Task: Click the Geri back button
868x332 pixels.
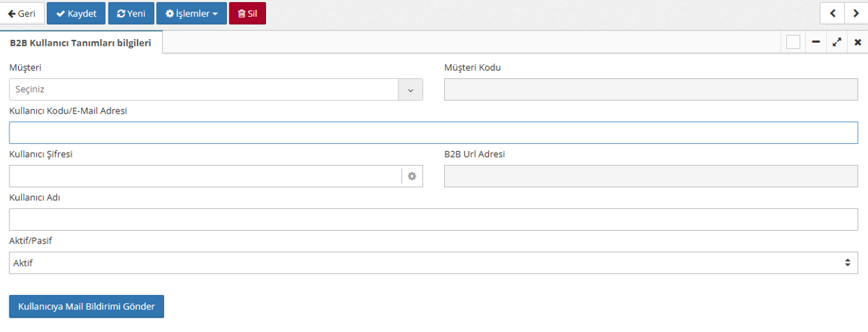Action: pos(22,14)
